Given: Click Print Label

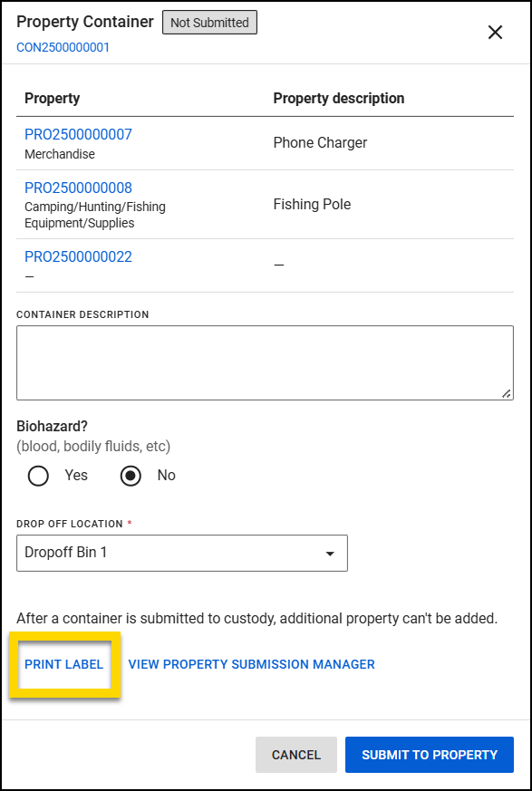Looking at the screenshot, I should (63, 664).
